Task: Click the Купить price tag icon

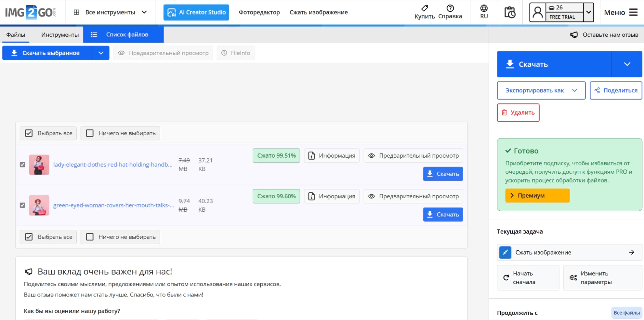Action: [425, 8]
